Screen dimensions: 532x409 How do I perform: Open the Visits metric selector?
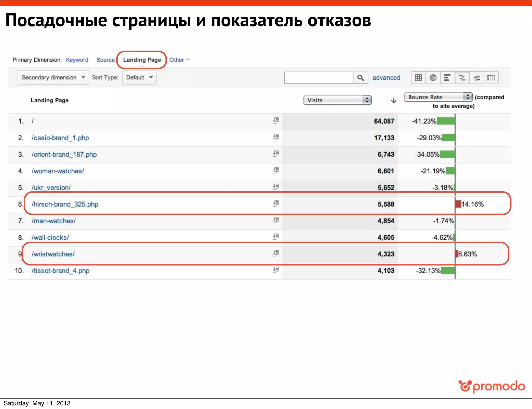coord(337,100)
